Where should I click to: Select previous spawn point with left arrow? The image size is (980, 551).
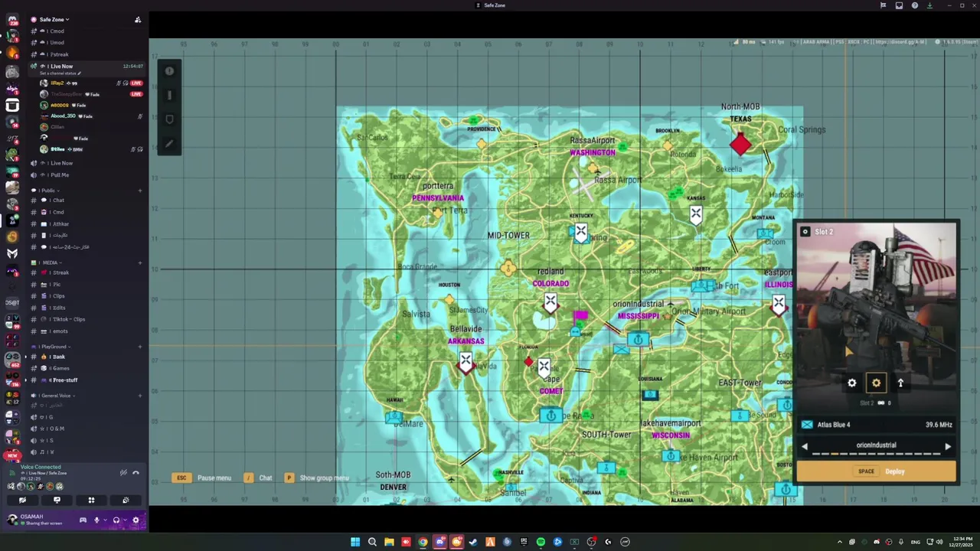click(804, 446)
